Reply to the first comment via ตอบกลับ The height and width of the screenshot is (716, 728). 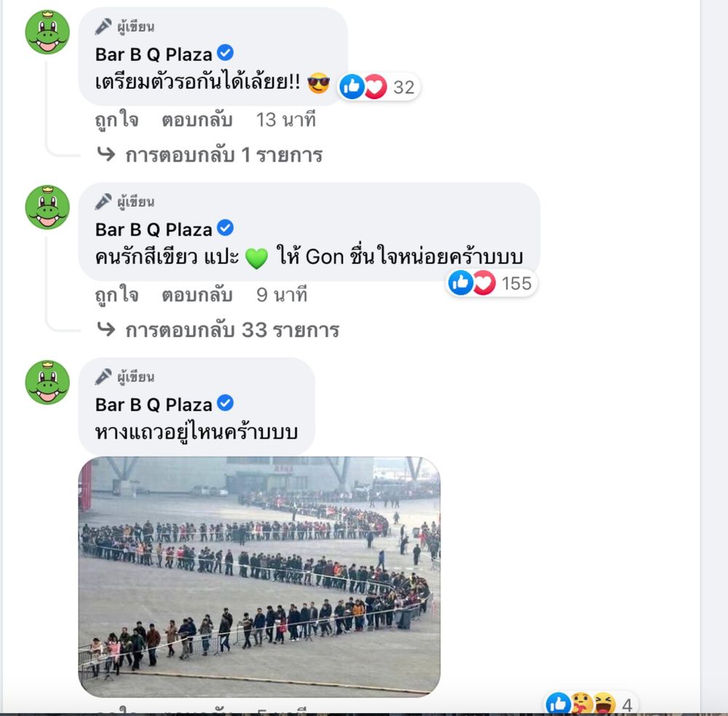point(197,120)
